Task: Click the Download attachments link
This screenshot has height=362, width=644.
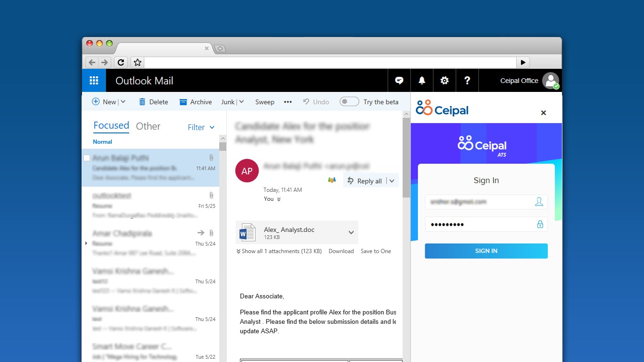Action: [341, 251]
